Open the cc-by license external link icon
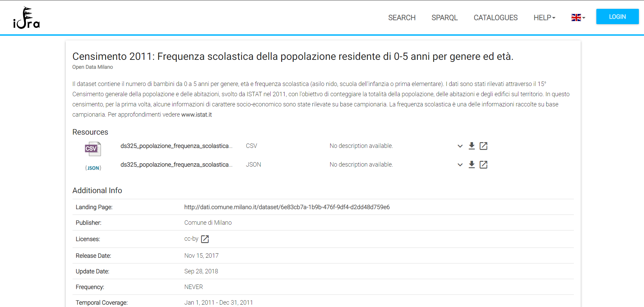The width and height of the screenshot is (644, 307). (x=205, y=239)
